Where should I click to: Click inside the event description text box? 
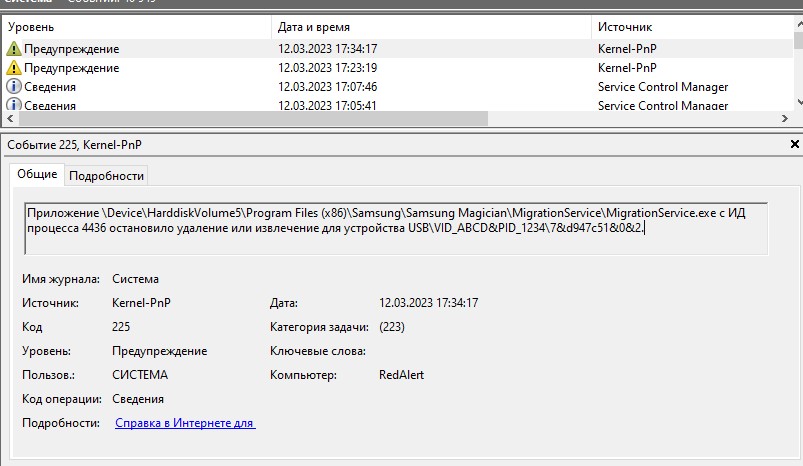click(x=396, y=228)
